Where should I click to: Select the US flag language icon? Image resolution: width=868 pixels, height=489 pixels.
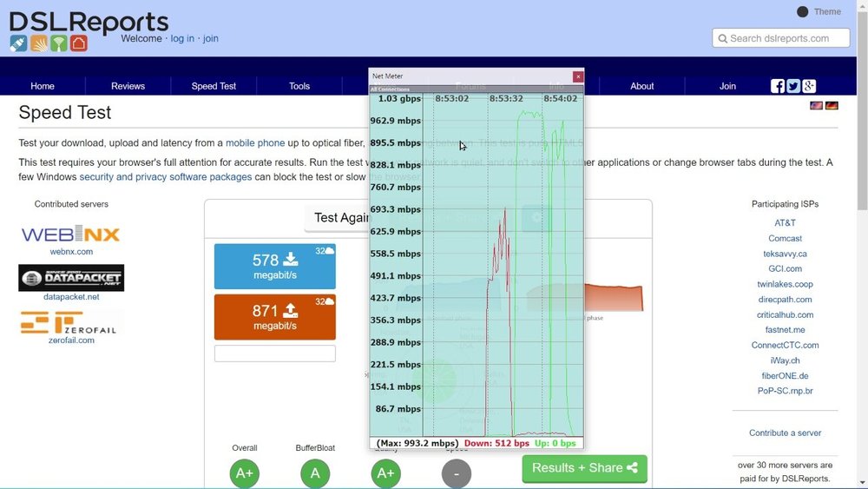click(x=816, y=105)
